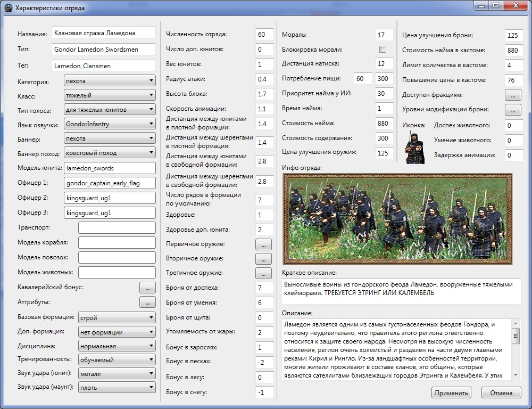Click the Описание text scrollbar thumb
This screenshot has width=532, height=409.
pos(516,336)
